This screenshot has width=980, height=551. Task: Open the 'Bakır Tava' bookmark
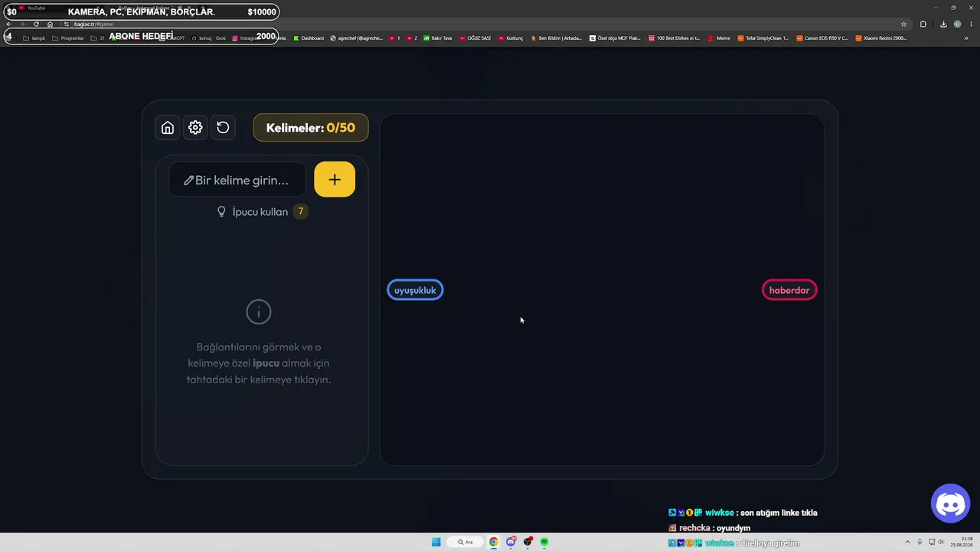pyautogui.click(x=437, y=38)
